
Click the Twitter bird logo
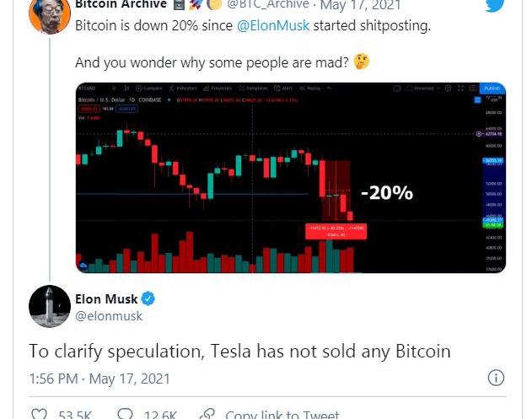coord(496,5)
